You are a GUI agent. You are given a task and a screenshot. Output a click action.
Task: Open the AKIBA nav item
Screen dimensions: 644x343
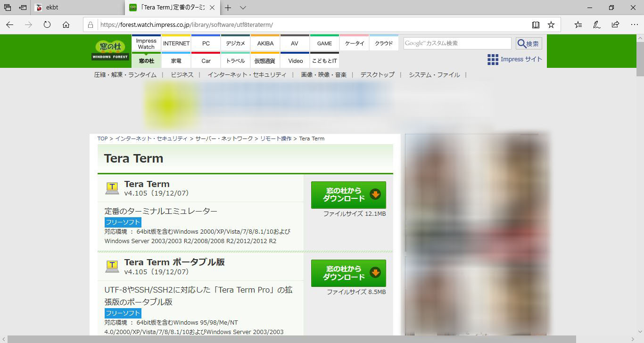[x=265, y=43]
